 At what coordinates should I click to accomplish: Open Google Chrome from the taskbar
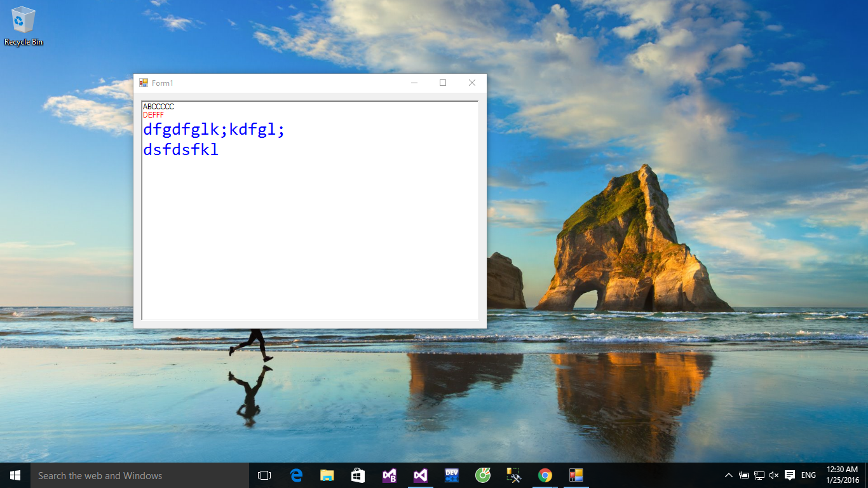(545, 475)
